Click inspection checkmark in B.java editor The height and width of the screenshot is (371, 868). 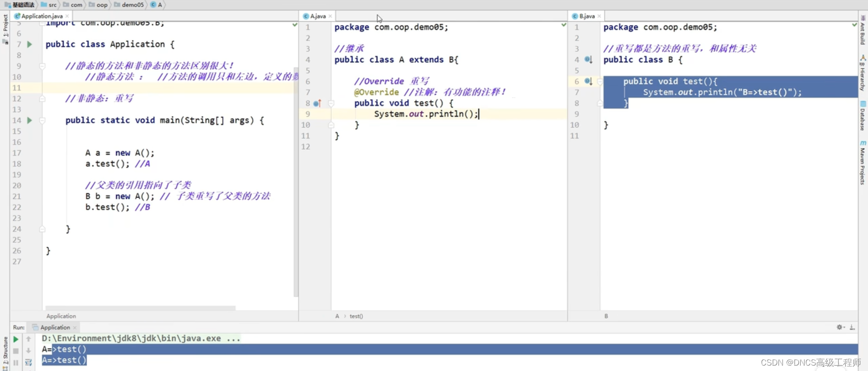(854, 25)
